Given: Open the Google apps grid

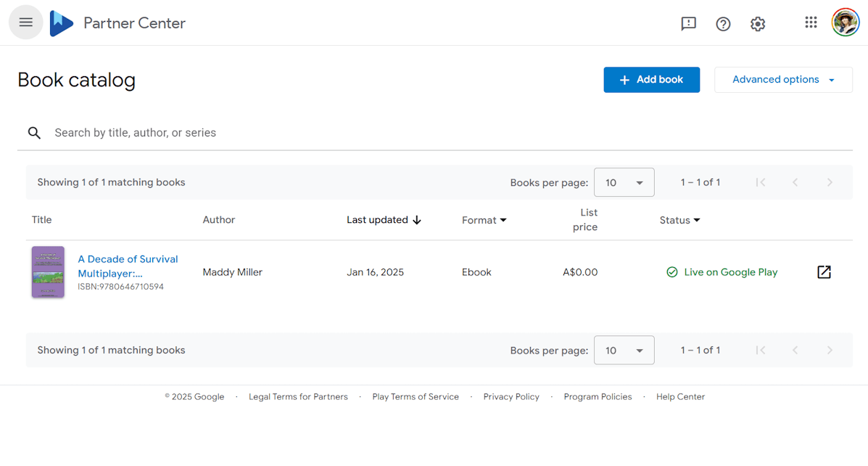Looking at the screenshot, I should click(810, 22).
